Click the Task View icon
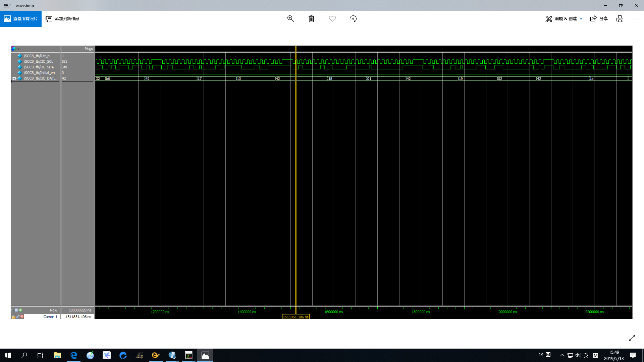Image resolution: width=644 pixels, height=362 pixels. pos(40,355)
